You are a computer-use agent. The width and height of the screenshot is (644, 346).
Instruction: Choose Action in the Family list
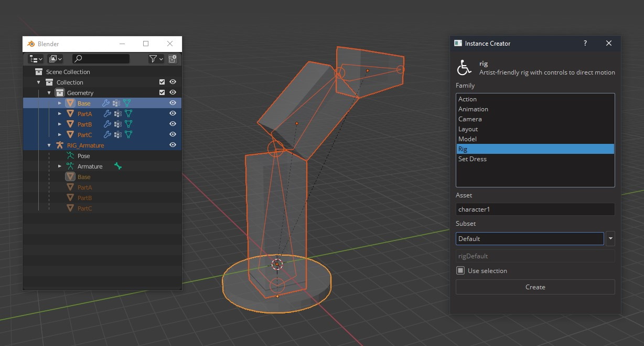coord(535,99)
